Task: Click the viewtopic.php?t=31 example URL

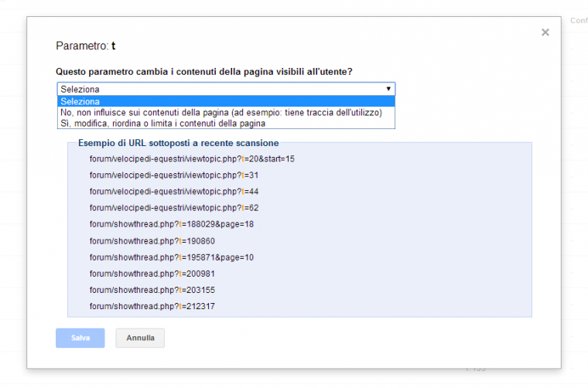Action: pos(173,175)
